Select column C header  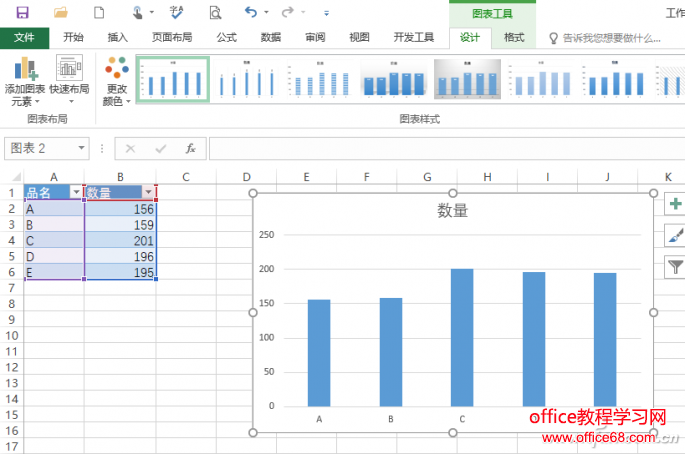click(x=186, y=177)
